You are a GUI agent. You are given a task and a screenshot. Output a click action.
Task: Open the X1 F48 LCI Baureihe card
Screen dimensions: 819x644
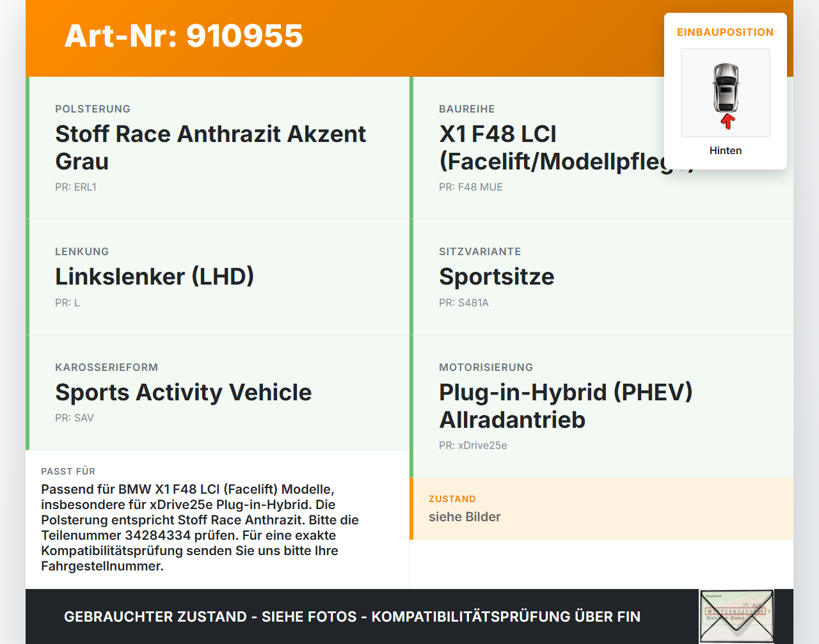[603, 148]
